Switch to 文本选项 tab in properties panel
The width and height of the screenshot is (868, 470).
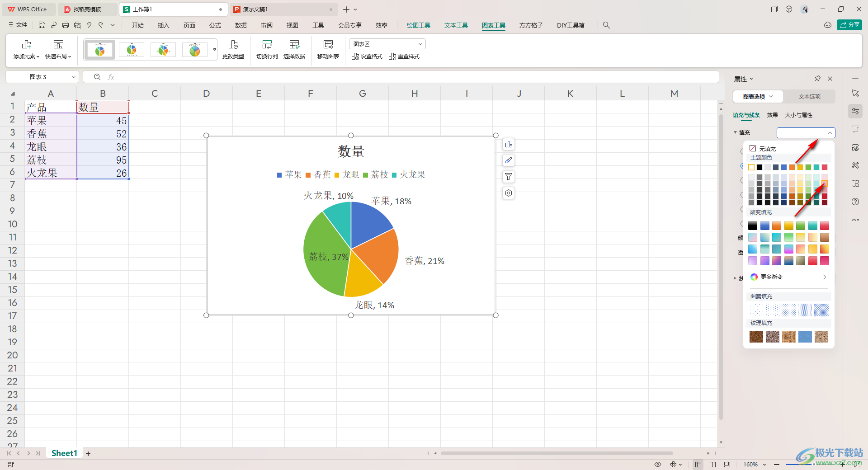click(x=809, y=97)
